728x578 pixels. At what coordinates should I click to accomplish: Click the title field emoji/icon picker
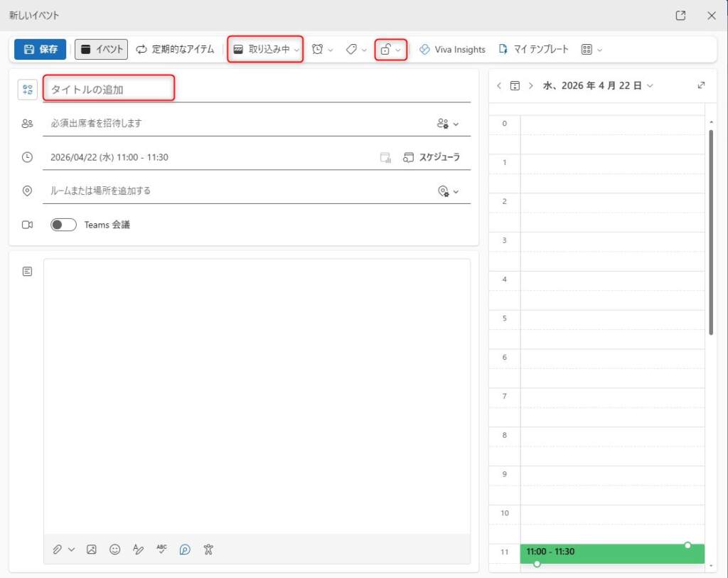click(28, 90)
